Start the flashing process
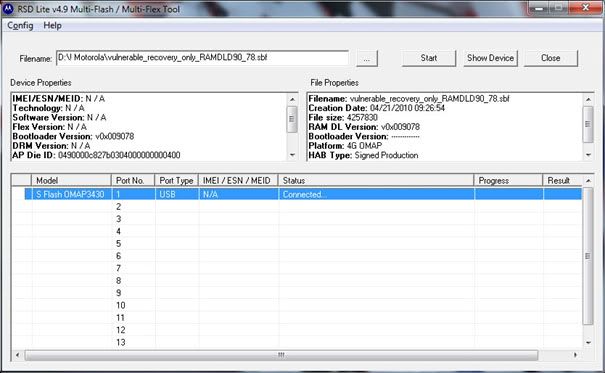605x373 pixels. click(x=429, y=58)
